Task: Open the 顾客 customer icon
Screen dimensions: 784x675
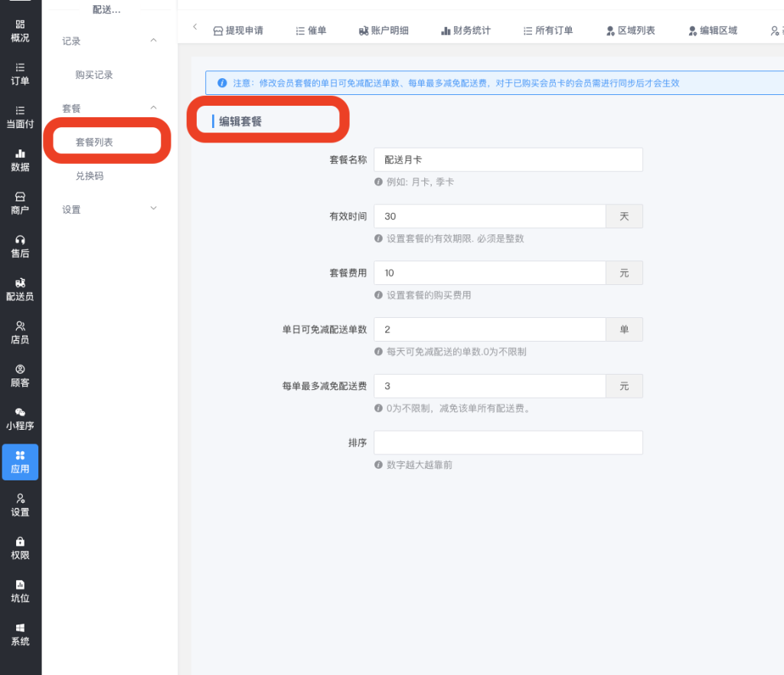Action: click(20, 369)
